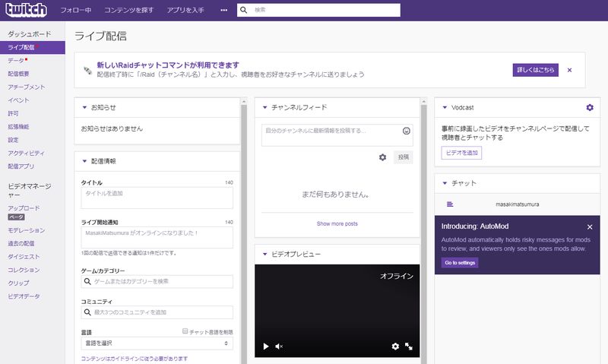Open video preview settings gear
The image size is (608, 364).
(x=395, y=347)
